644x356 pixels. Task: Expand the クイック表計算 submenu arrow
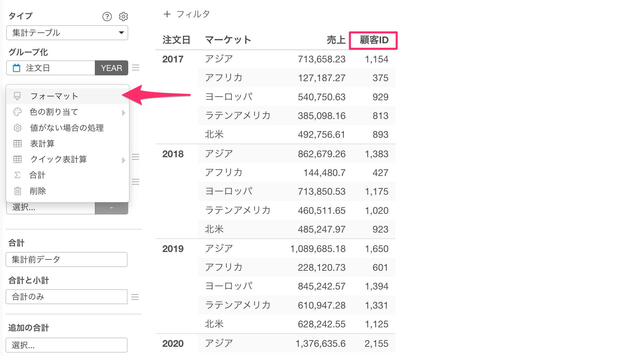(123, 160)
